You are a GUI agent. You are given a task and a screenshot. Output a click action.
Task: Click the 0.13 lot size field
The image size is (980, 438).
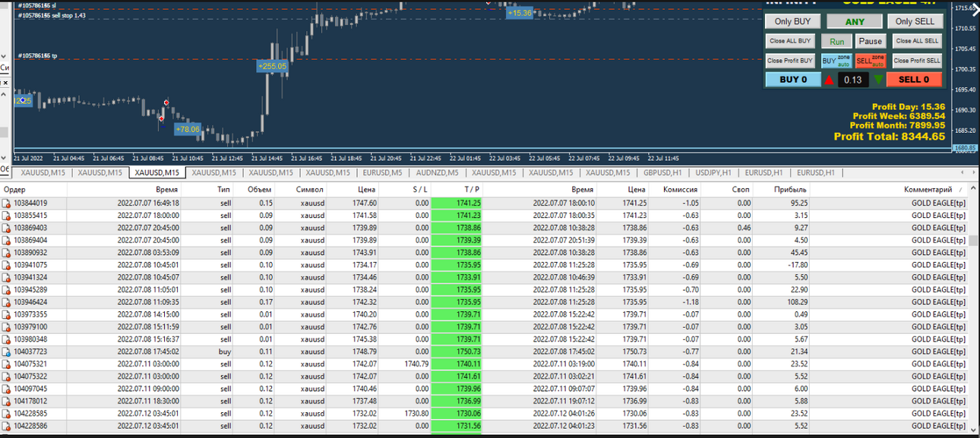point(853,80)
